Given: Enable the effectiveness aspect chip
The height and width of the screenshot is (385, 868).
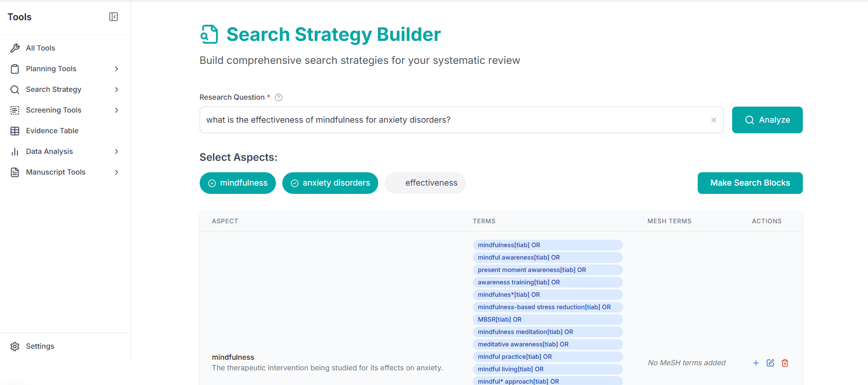Looking at the screenshot, I should click(425, 183).
